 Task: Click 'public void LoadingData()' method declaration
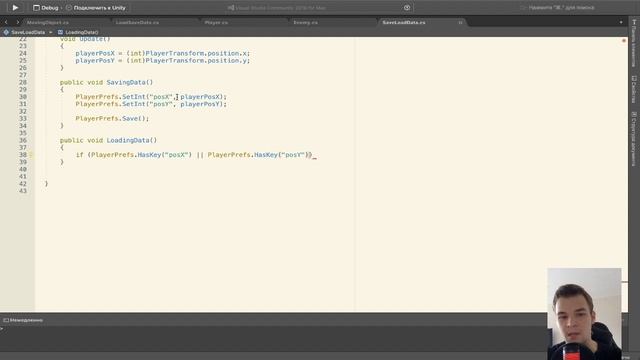tap(108, 140)
